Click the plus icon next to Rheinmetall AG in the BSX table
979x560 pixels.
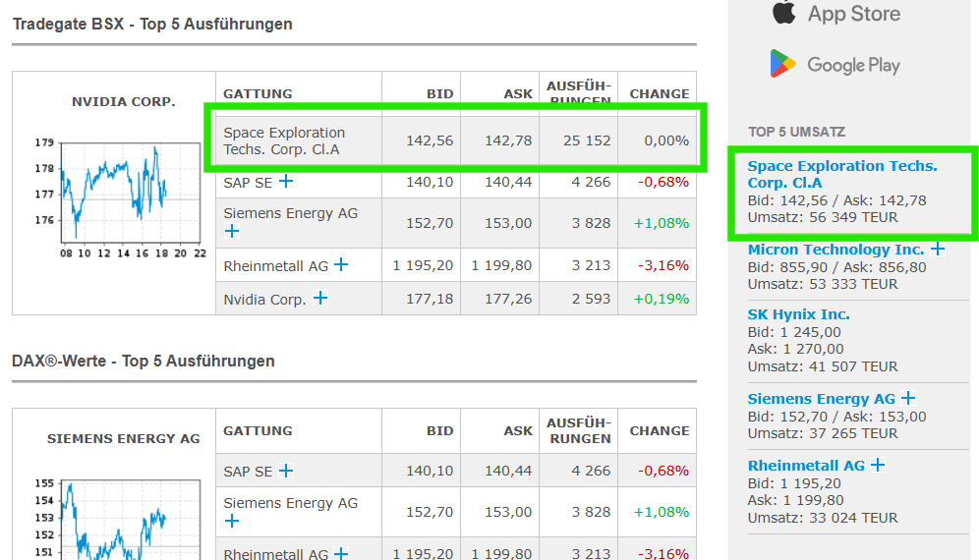341,264
